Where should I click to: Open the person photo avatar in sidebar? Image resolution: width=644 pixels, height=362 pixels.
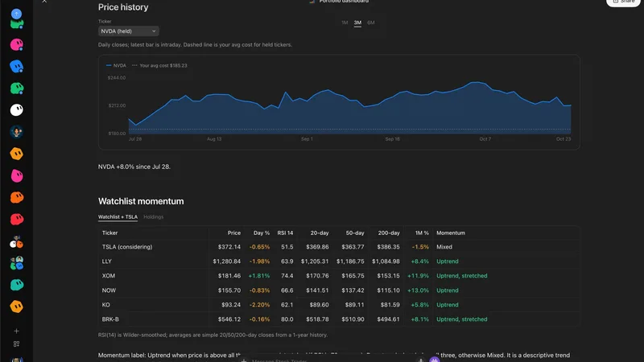click(16, 132)
